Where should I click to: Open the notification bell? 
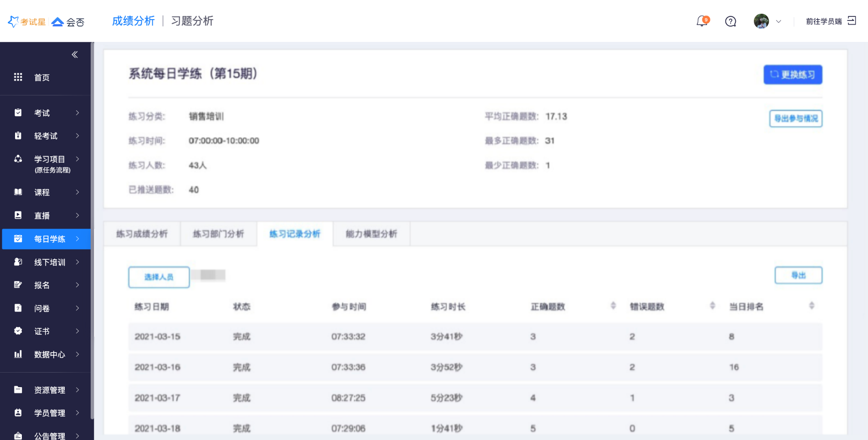click(702, 21)
